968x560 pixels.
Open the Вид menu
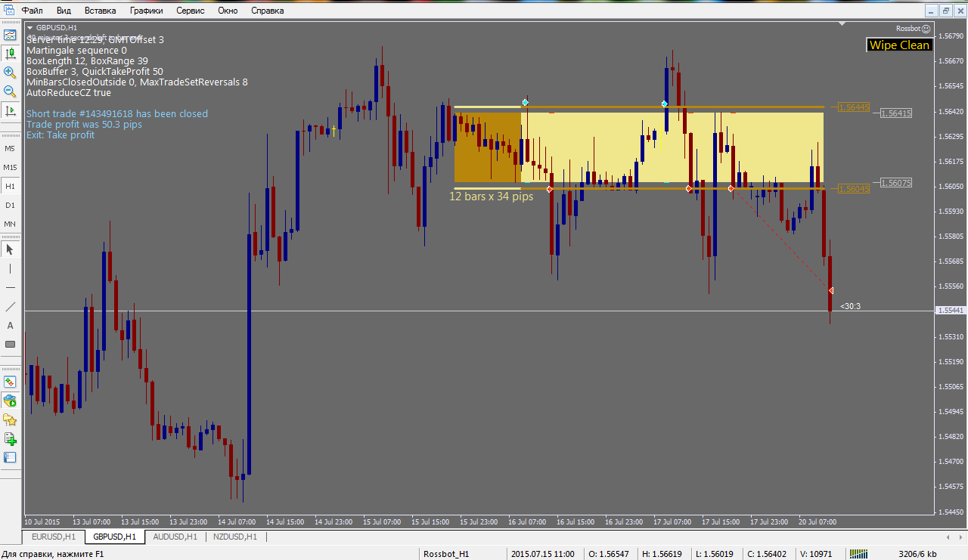[64, 11]
